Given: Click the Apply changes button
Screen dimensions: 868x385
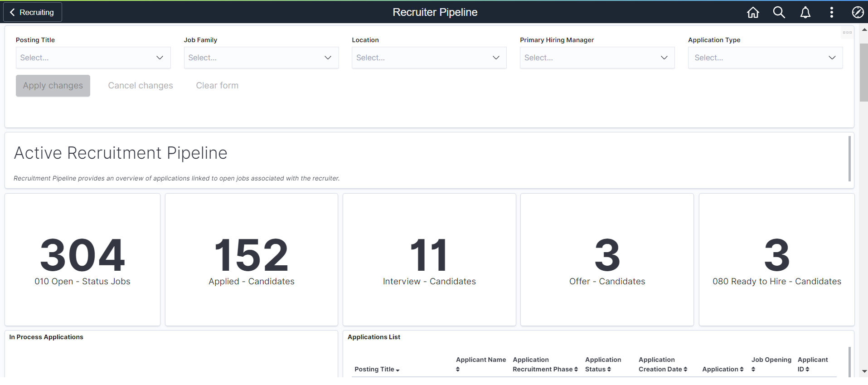Looking at the screenshot, I should pyautogui.click(x=53, y=86).
